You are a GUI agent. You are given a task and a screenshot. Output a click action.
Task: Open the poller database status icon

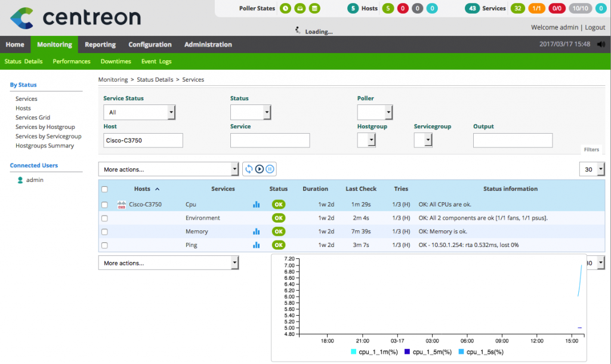tap(314, 8)
